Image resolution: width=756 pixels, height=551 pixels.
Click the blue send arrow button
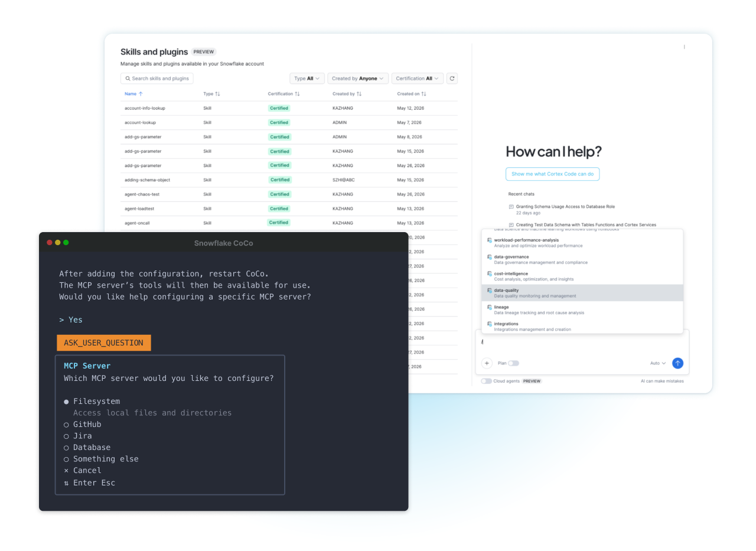[x=677, y=363]
